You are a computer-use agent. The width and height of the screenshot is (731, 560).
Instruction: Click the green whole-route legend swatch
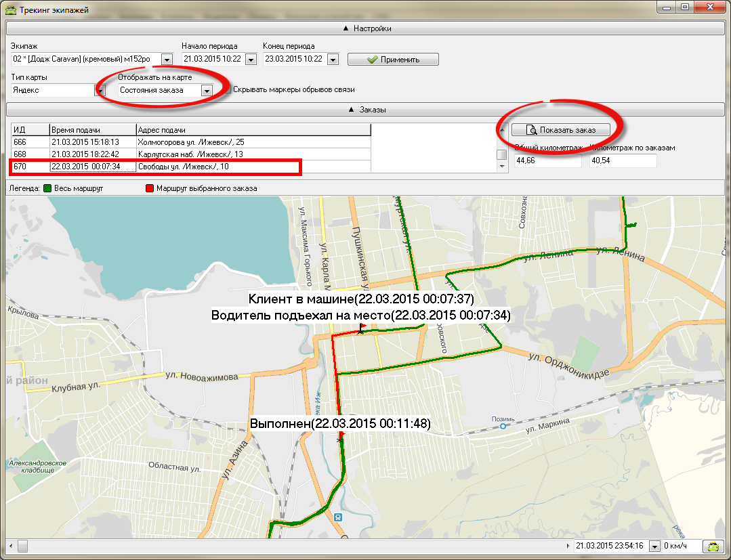pyautogui.click(x=48, y=188)
